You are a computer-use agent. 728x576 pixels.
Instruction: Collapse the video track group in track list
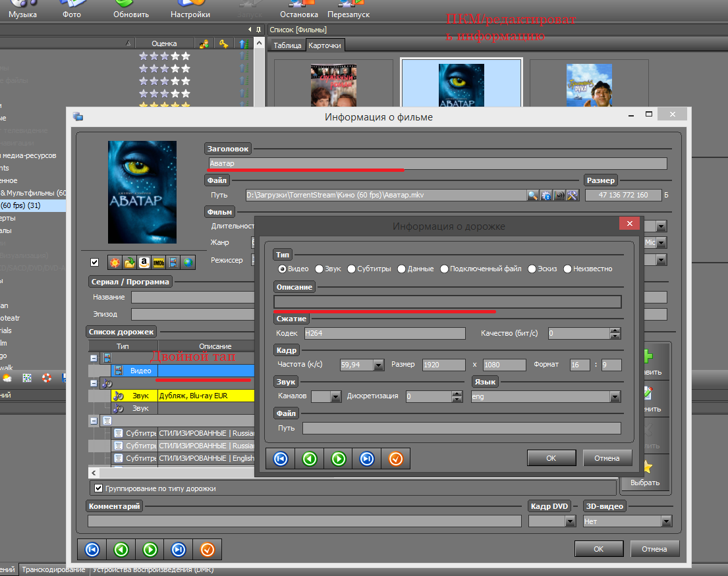[x=94, y=358]
